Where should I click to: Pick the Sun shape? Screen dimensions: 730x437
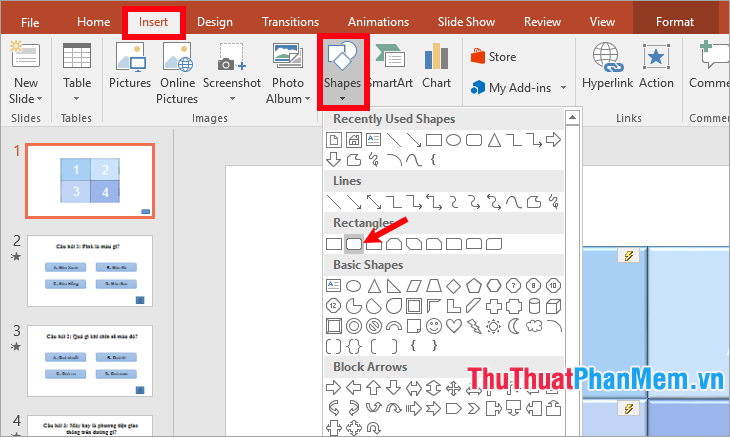pos(494,326)
